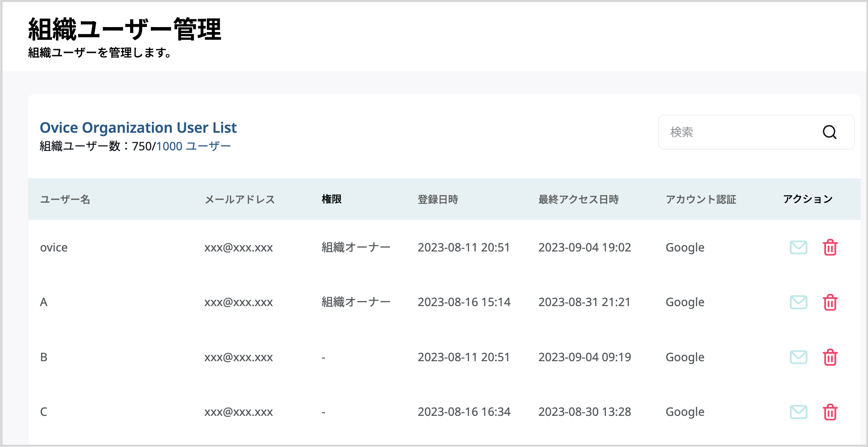This screenshot has height=447, width=868.
Task: Click the アカウント認証 column header
Action: tap(701, 199)
